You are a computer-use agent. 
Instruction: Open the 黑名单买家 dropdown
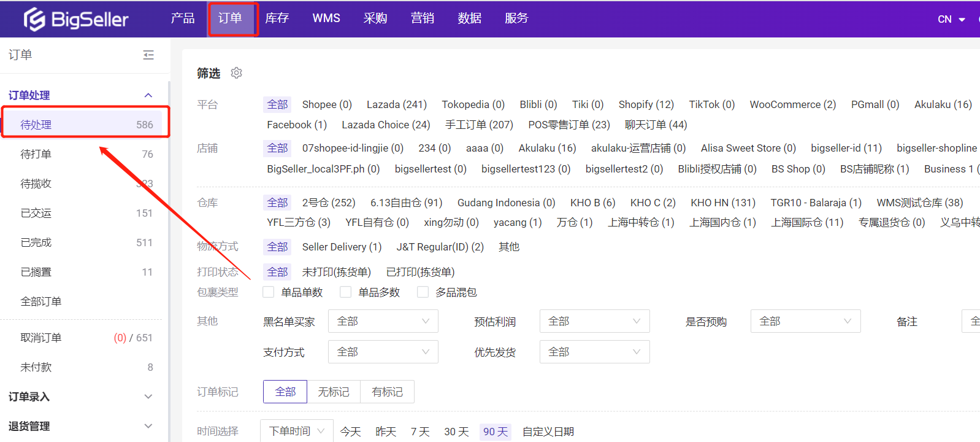(383, 321)
